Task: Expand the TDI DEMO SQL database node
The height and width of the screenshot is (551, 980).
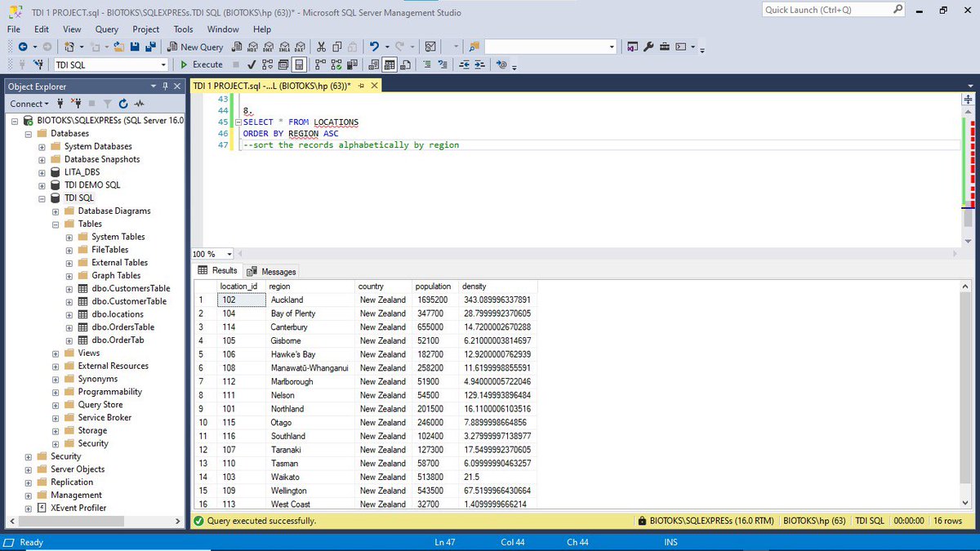Action: 42,185
